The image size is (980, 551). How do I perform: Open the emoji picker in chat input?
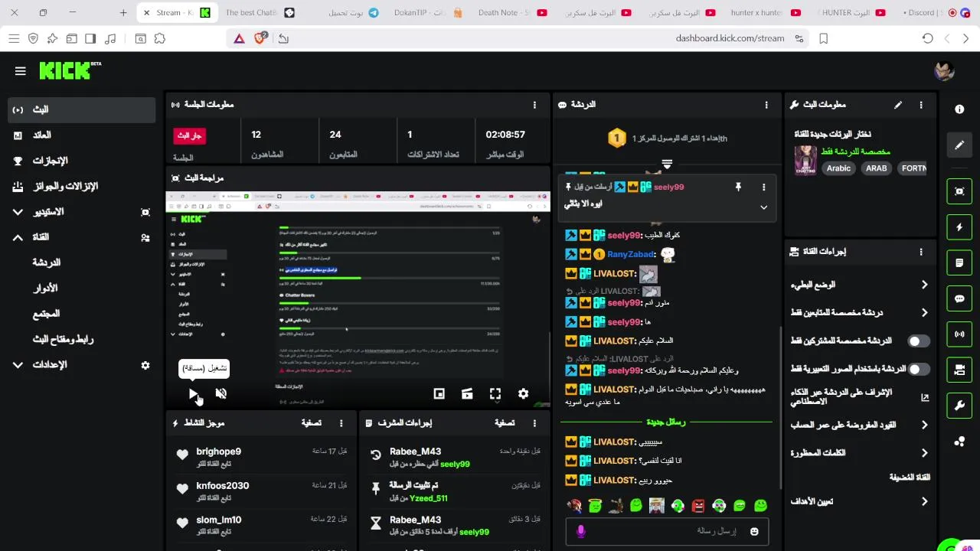coord(754,531)
